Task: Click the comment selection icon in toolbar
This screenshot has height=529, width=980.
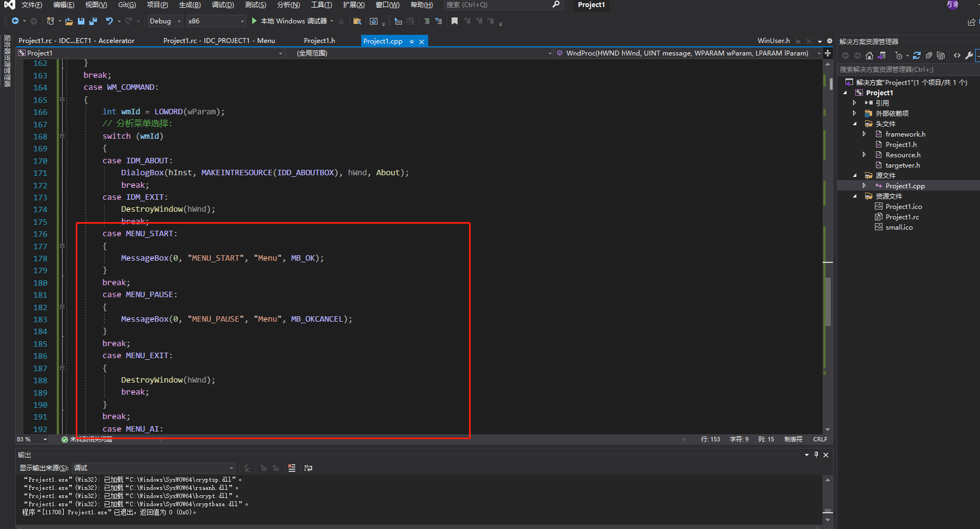Action: point(427,21)
